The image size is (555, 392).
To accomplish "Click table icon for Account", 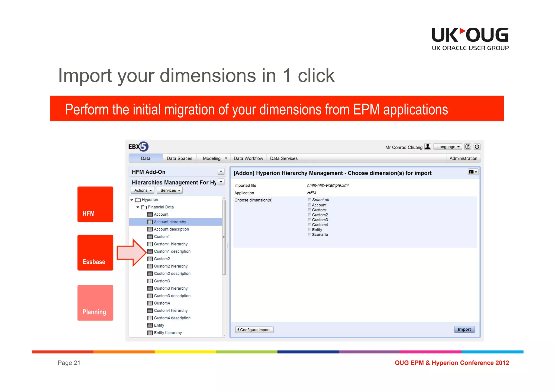I will (150, 215).
